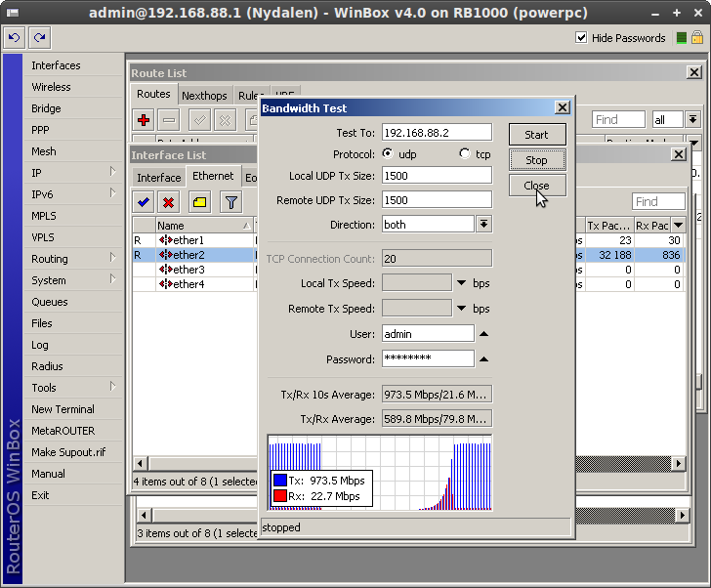
Task: Click the blue Enable checkmark in Interface List
Action: [x=144, y=202]
